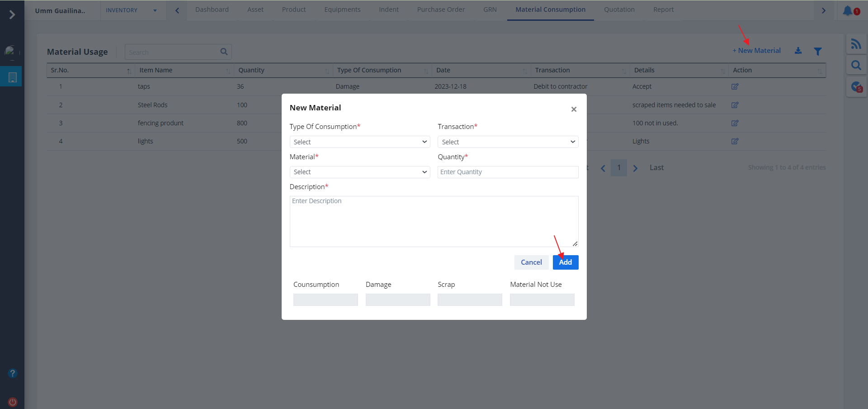Switch to the Purchase Order tab
The width and height of the screenshot is (868, 409).
[x=440, y=10]
